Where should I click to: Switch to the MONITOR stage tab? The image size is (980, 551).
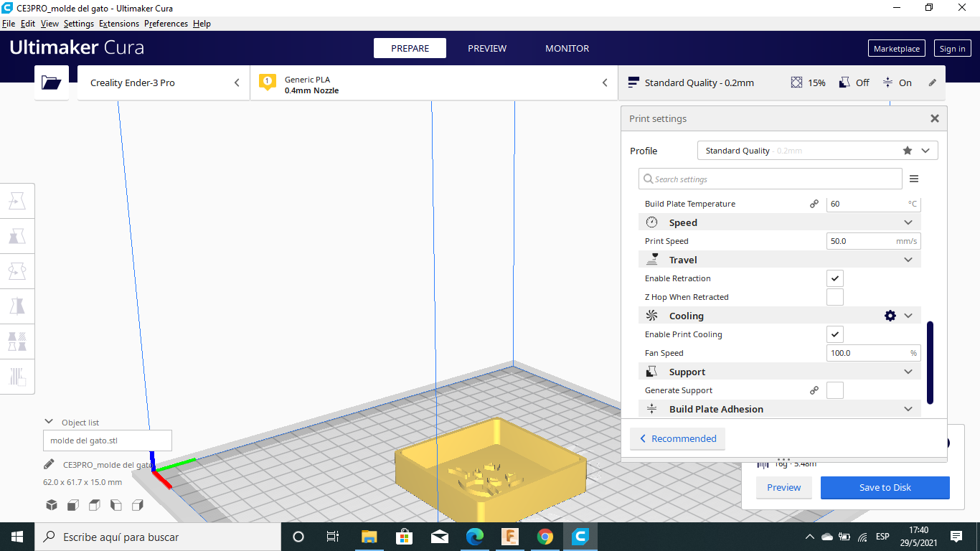567,48
